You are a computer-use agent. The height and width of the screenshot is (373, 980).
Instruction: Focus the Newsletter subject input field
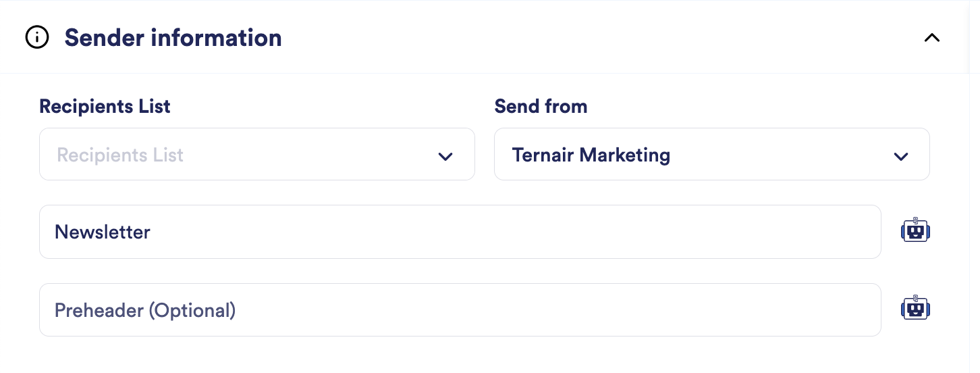pos(459,232)
